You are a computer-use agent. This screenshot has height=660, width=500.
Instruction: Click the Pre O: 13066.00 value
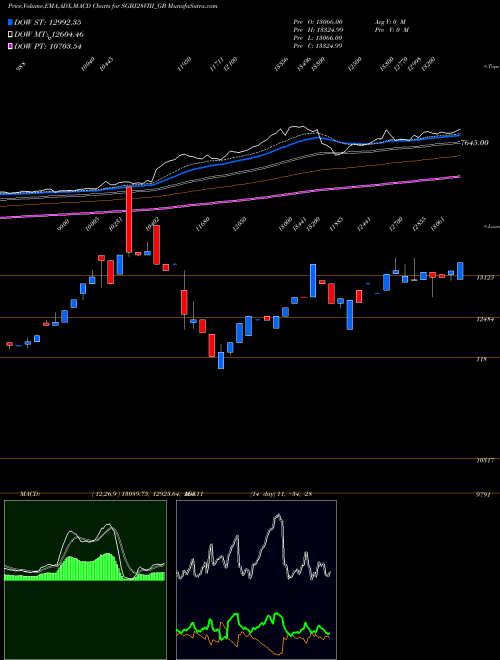318,22
